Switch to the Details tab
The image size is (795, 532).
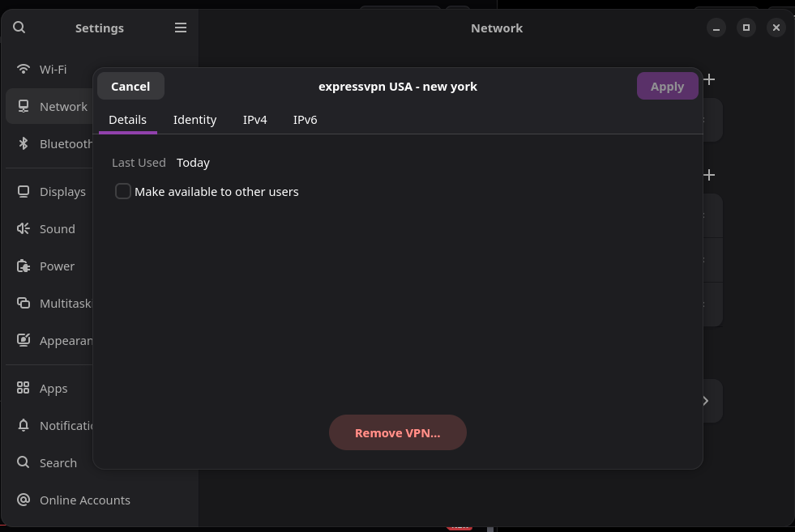tap(128, 120)
